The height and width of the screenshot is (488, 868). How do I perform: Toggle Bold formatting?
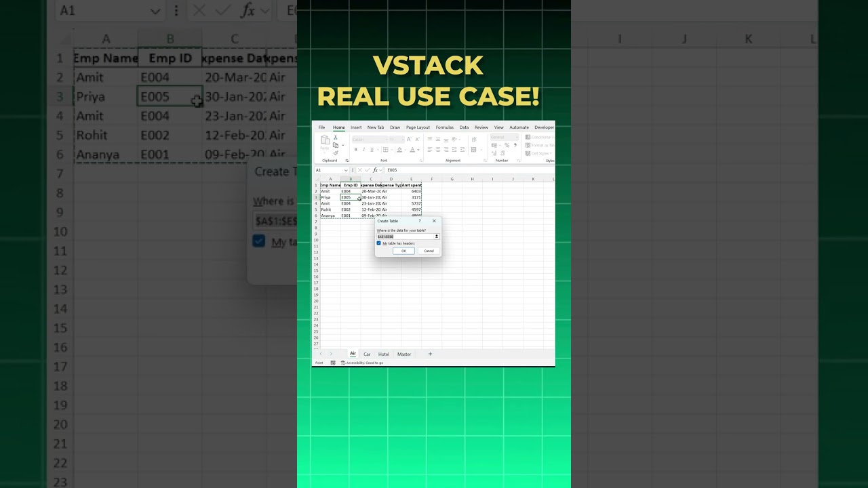pos(356,150)
